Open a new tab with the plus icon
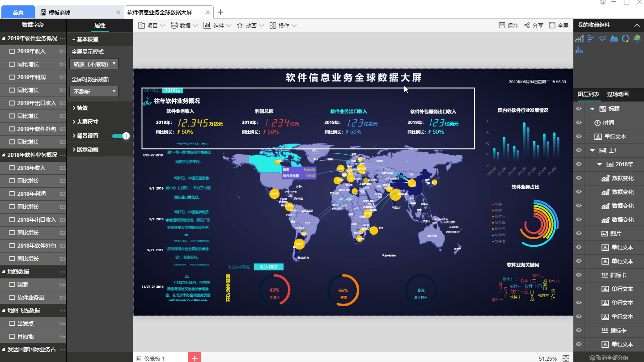Viewport: 644px width, 362px height. [x=220, y=13]
